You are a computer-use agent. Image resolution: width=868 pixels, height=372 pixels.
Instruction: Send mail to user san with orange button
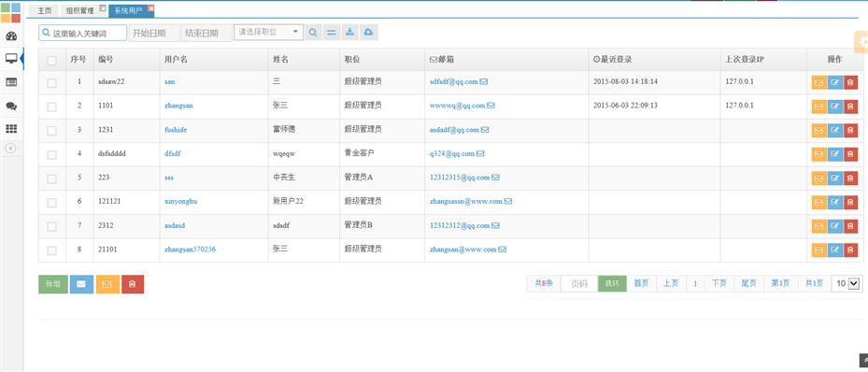click(818, 82)
